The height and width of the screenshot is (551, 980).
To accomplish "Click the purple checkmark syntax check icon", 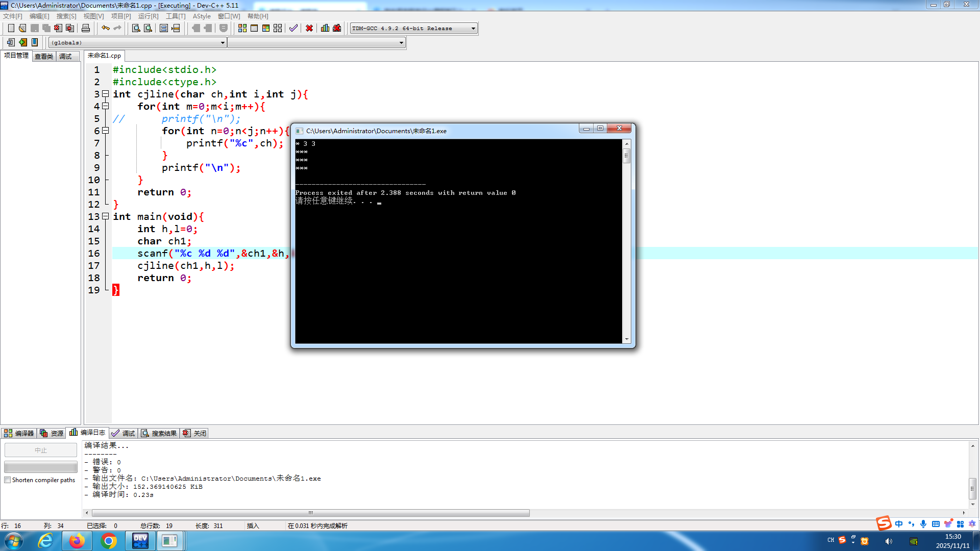I will click(x=293, y=28).
